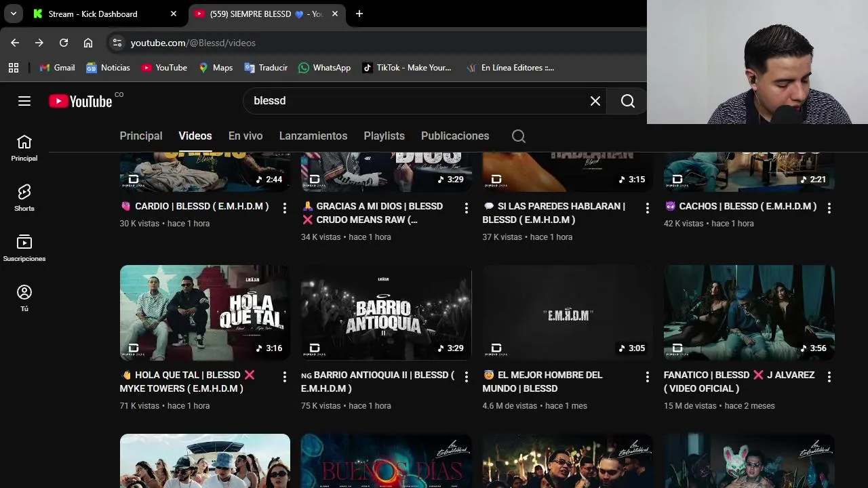Open the Traducir bookmark
This screenshot has height=488, width=868.
[266, 68]
